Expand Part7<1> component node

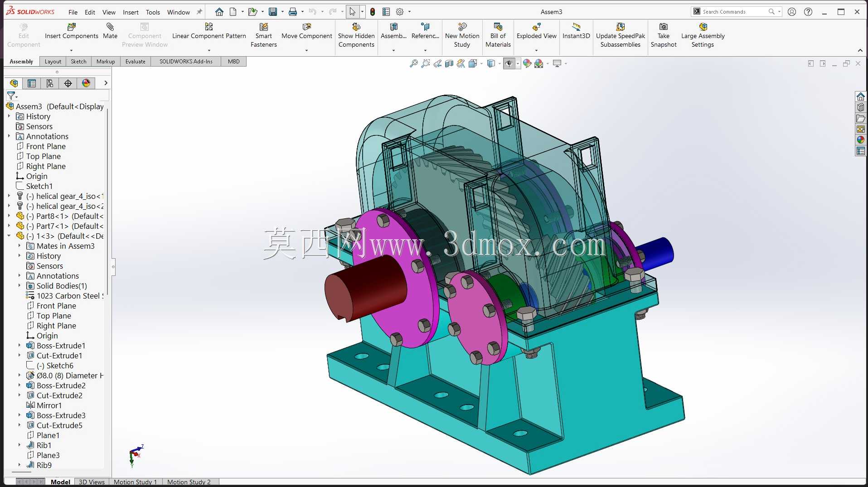click(9, 226)
